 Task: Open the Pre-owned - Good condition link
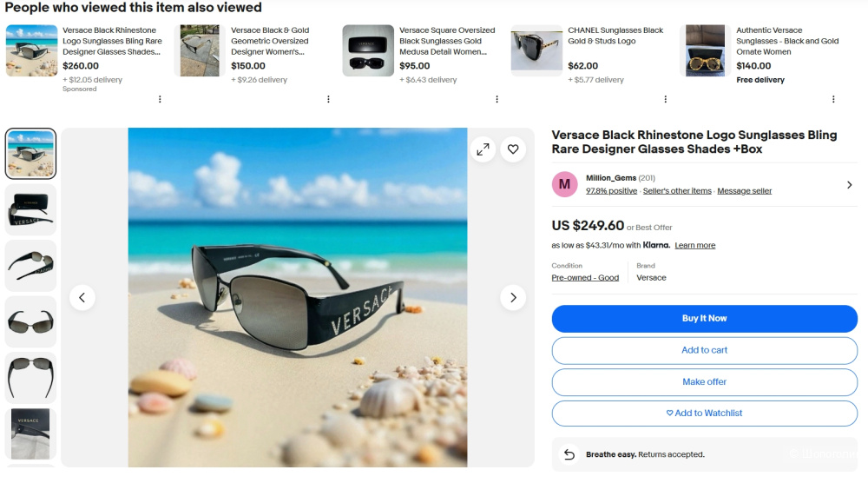click(585, 278)
